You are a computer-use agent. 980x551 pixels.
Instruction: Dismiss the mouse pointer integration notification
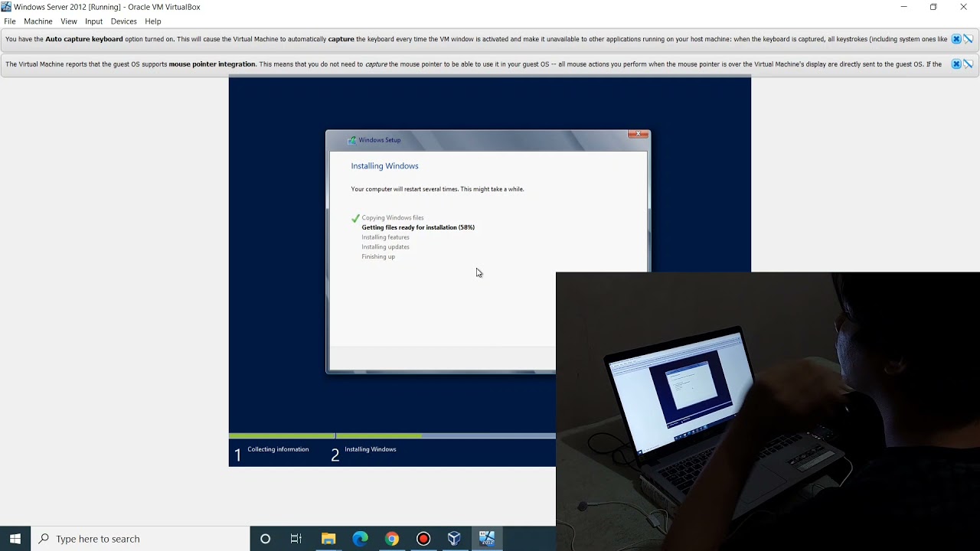956,64
